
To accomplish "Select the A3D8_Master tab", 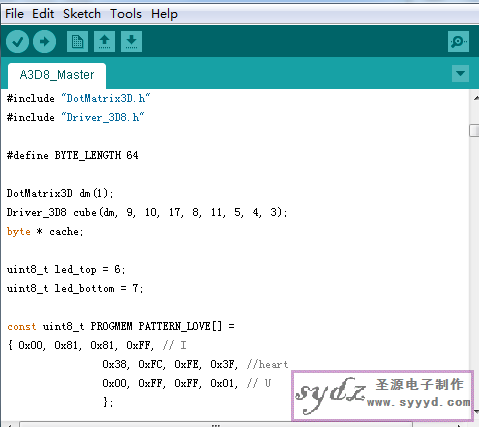I will coord(57,75).
